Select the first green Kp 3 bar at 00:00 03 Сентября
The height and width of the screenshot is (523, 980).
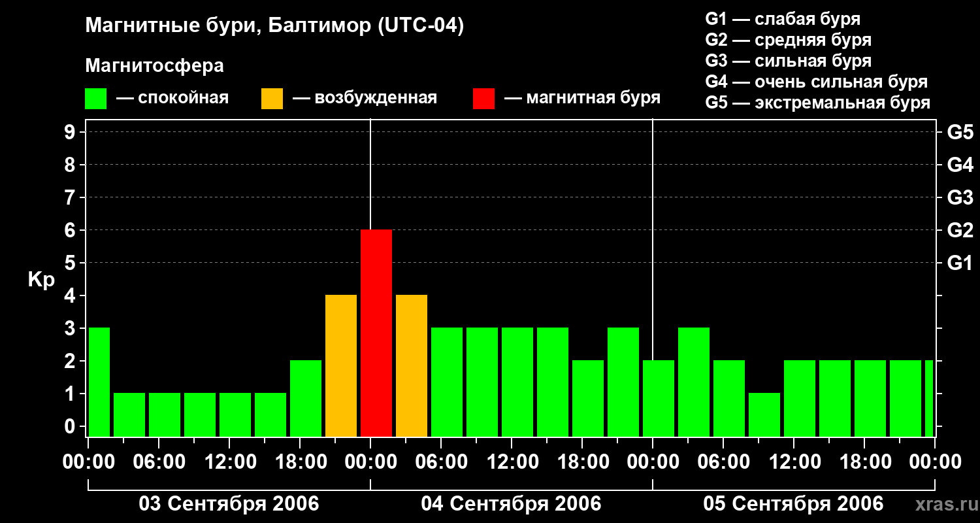click(99, 382)
